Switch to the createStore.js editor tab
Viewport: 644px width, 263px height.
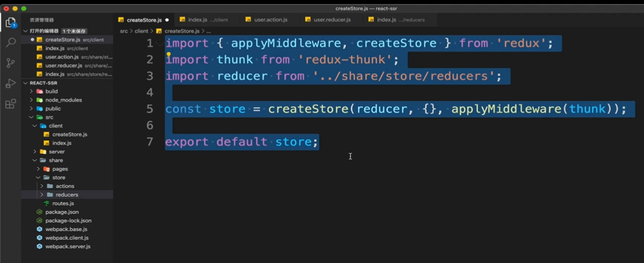click(x=144, y=20)
